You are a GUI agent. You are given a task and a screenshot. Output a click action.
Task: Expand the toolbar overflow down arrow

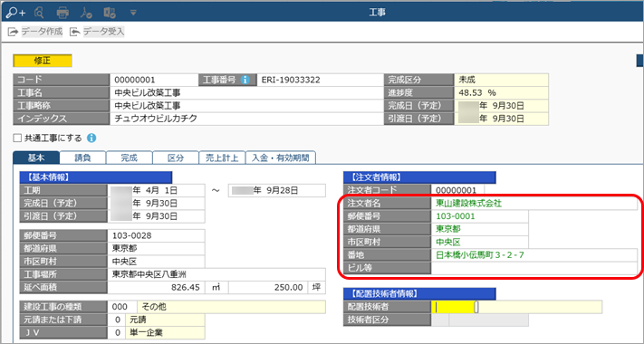tap(133, 14)
